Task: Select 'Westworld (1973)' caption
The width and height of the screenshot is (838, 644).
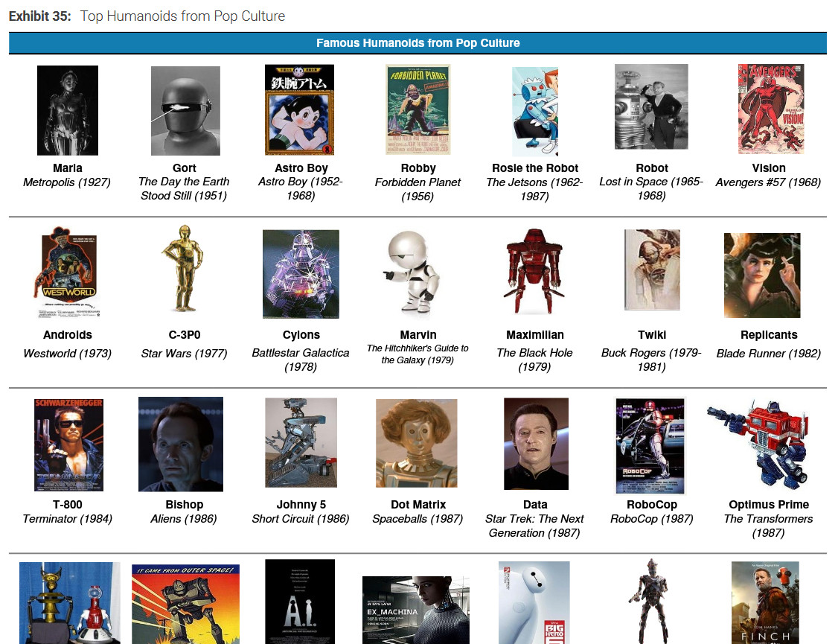Action: click(67, 353)
